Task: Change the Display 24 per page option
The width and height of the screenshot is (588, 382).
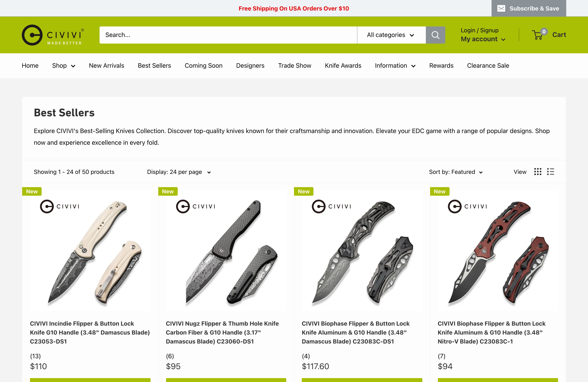Action: [x=179, y=172]
